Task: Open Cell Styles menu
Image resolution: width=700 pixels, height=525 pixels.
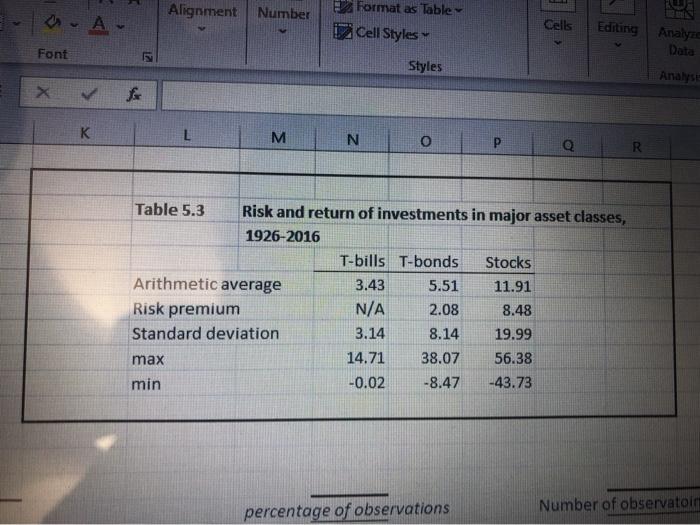Action: [382, 33]
